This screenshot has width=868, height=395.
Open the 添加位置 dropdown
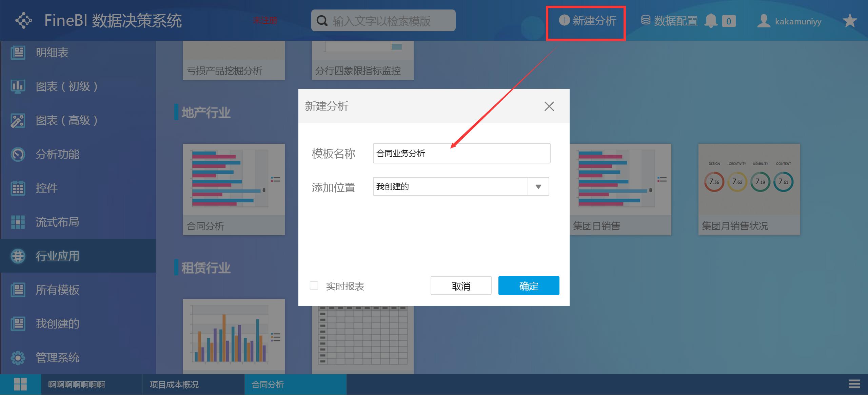pyautogui.click(x=538, y=186)
